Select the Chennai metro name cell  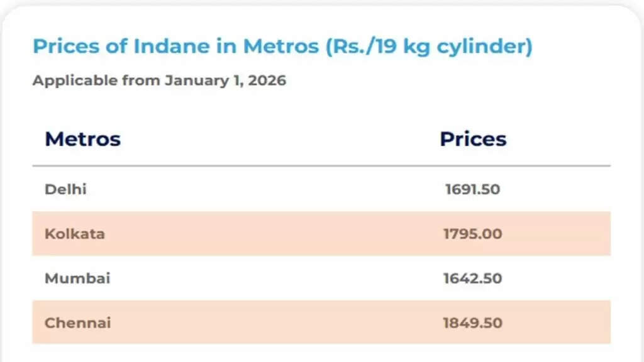[78, 323]
